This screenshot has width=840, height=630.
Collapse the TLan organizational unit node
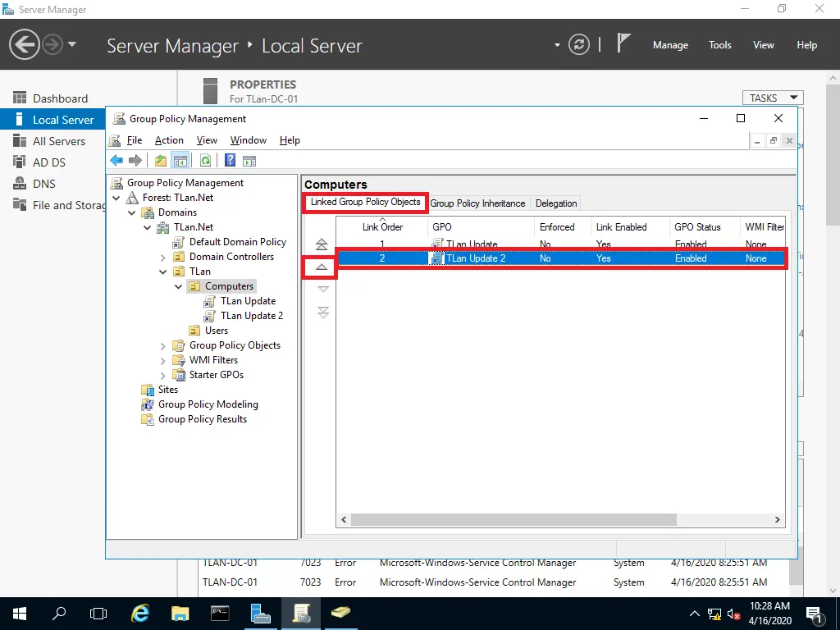(163, 272)
